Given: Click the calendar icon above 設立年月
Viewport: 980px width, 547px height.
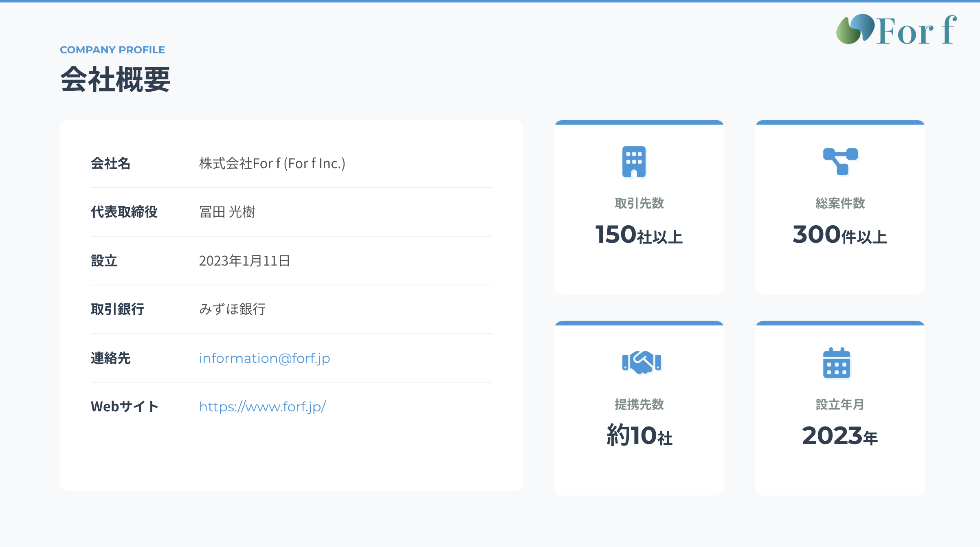Looking at the screenshot, I should click(837, 363).
